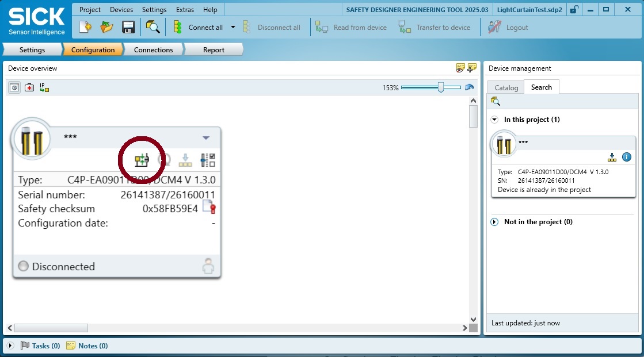Click the add device icon with red plus

click(x=29, y=87)
